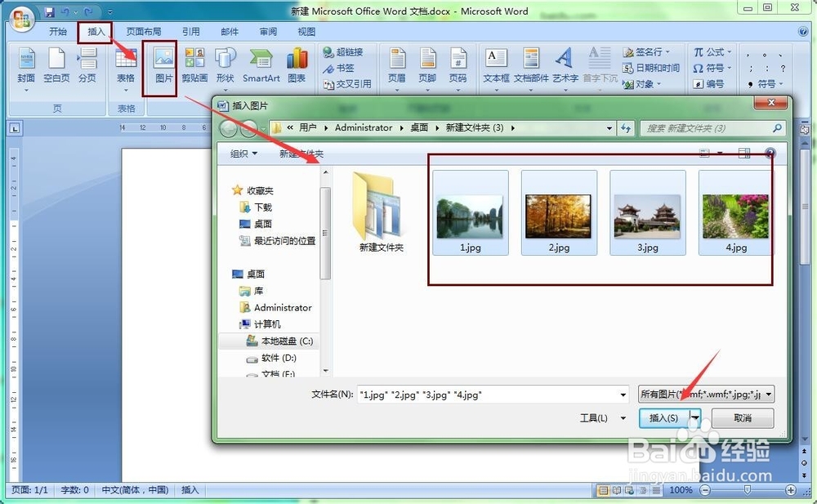Insert a hyperlink using 超链接
Screen dimensions: 817x504
tap(344, 51)
